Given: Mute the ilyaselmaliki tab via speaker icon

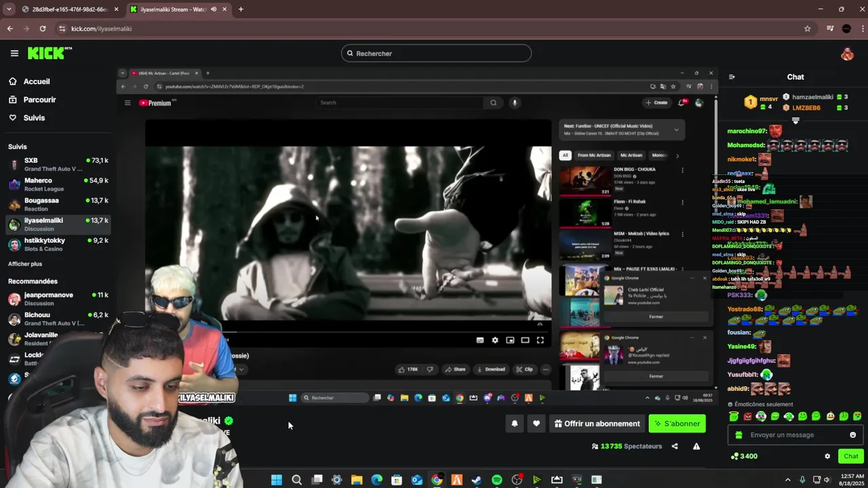Looking at the screenshot, I should (214, 9).
